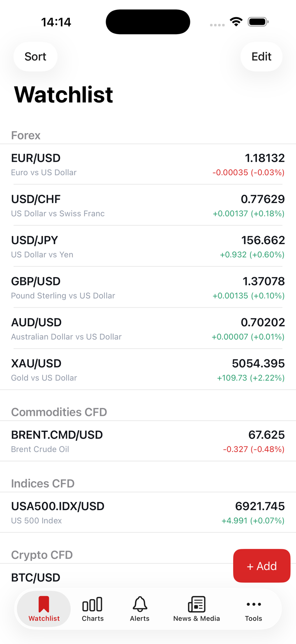Tap the Forex section header
296x644 pixels.
[x=26, y=135]
